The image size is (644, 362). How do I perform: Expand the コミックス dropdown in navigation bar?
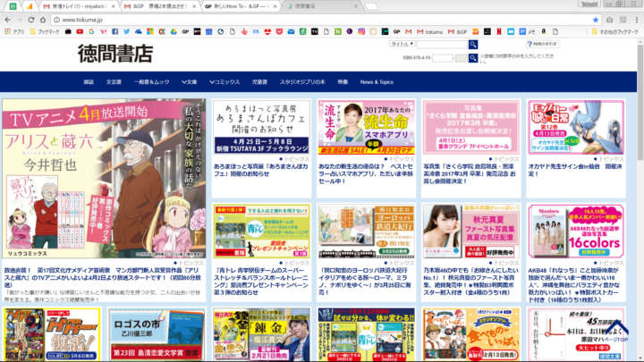pos(225,82)
